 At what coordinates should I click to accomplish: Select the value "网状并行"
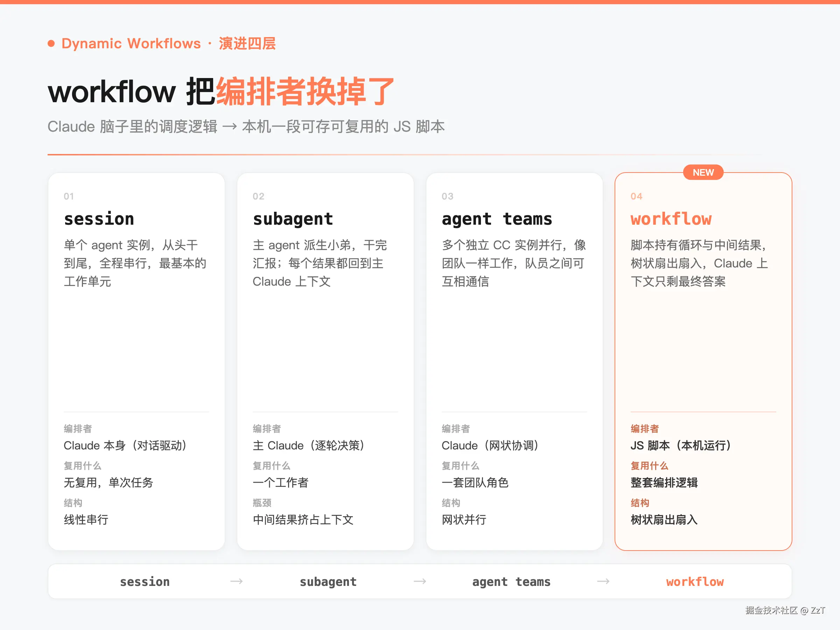464,520
